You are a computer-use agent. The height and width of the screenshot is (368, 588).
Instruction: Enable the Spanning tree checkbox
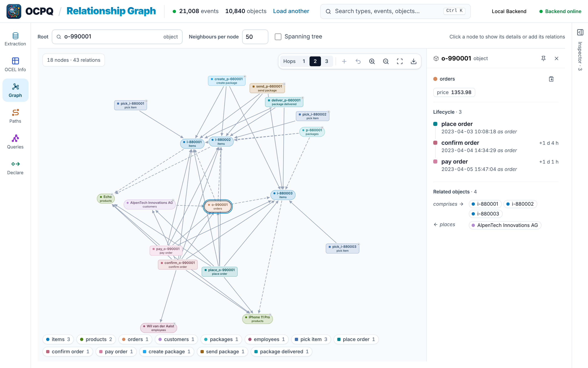pos(278,37)
